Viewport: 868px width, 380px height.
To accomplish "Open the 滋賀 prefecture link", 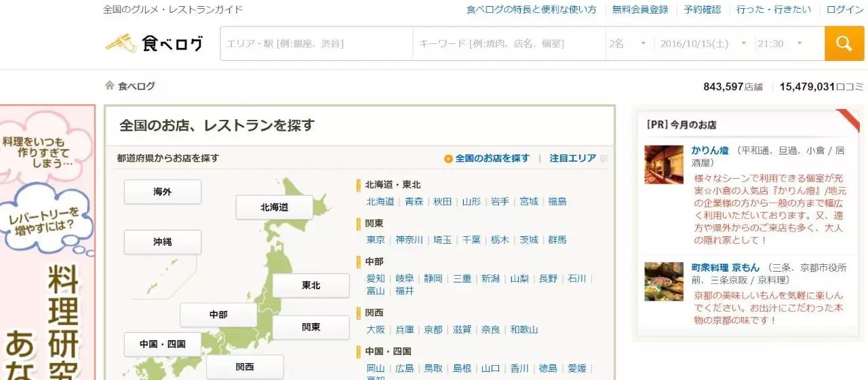I will tap(462, 330).
